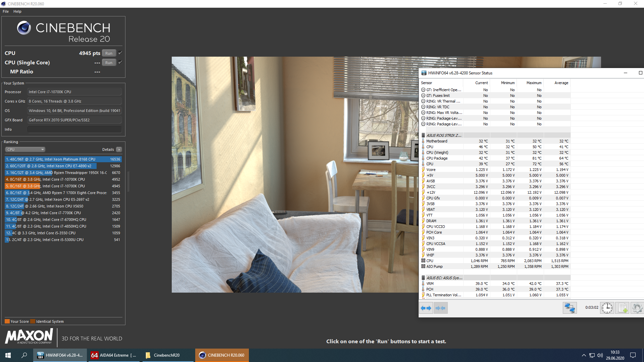
Task: Click the Cinebench logo sphere icon
Action: click(24, 28)
